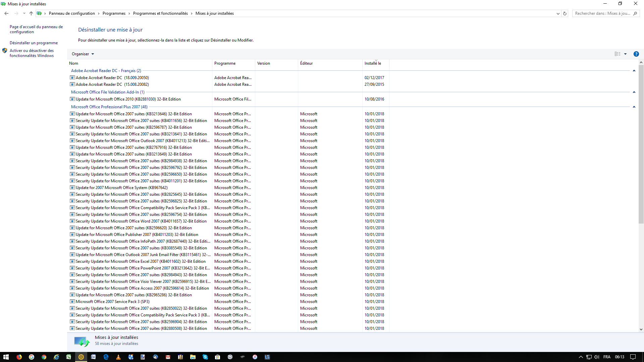Select the Microsoft Office Professional Plus 2007 (48) group title
Image resolution: width=644 pixels, height=362 pixels.
point(109,107)
